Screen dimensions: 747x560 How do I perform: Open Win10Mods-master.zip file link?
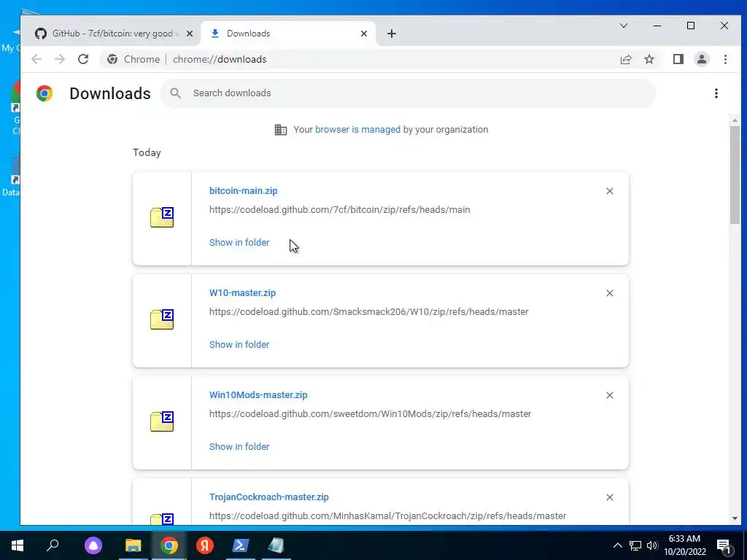click(x=258, y=394)
